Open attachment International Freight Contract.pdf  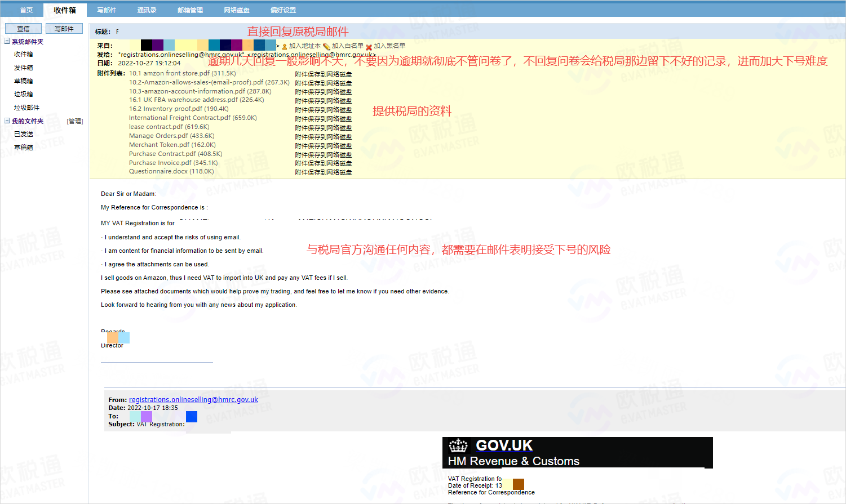click(193, 118)
